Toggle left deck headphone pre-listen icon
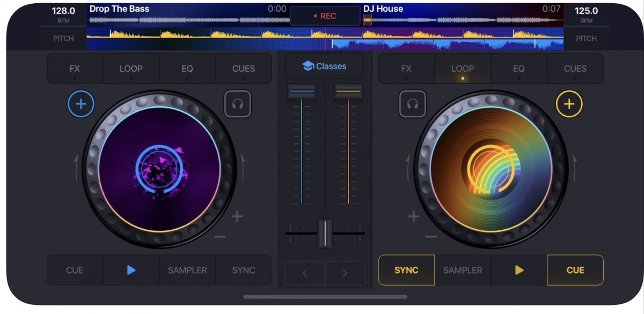 tap(238, 104)
